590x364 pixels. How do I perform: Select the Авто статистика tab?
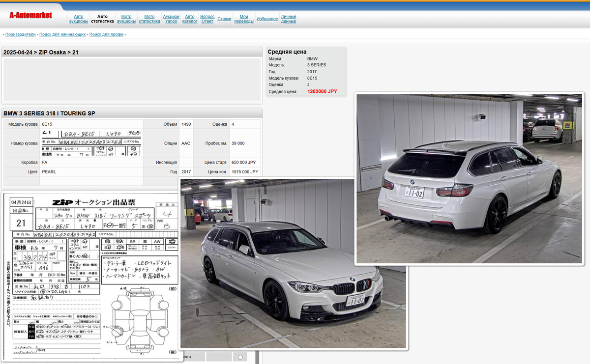pyautogui.click(x=102, y=19)
